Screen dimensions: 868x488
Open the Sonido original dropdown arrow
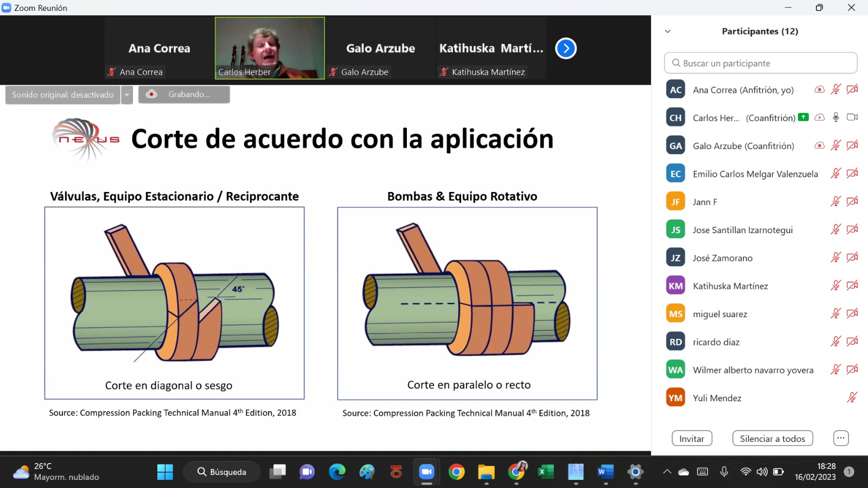[127, 95]
